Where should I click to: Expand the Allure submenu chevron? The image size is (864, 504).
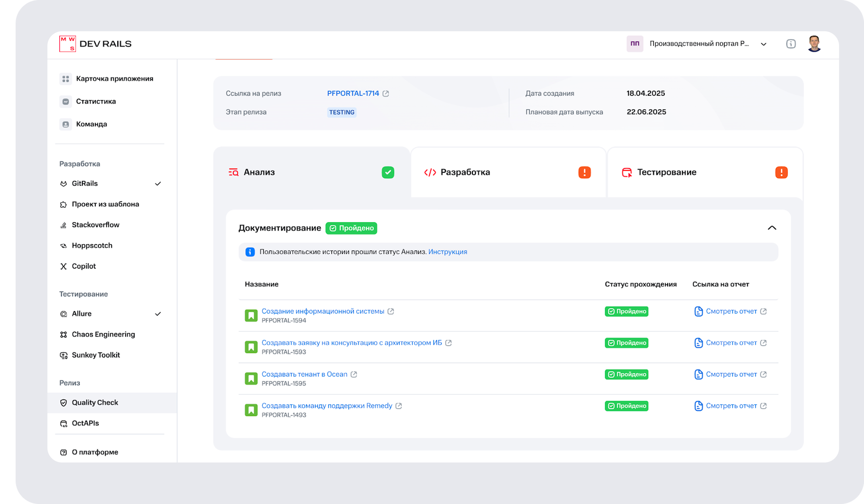158,314
